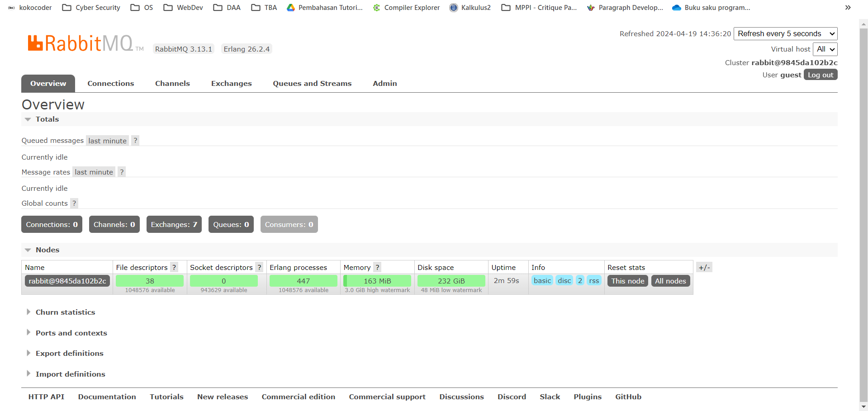
Task: Expand Ports and contexts section
Action: coord(67,333)
